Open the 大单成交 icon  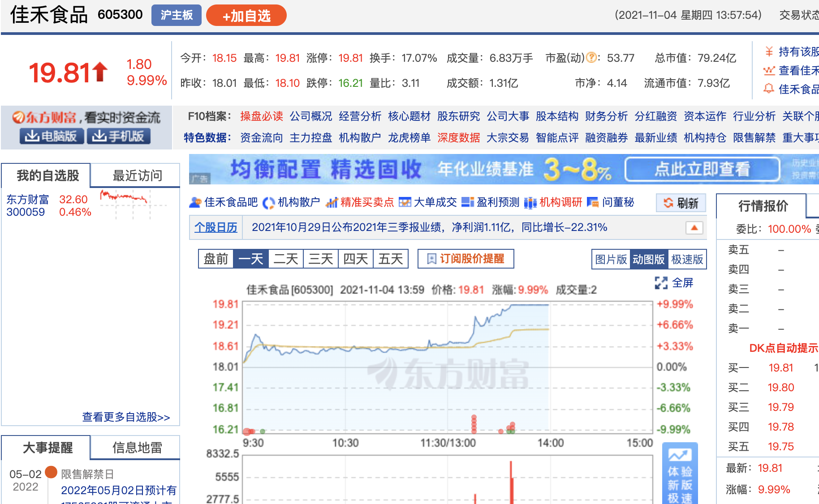405,203
